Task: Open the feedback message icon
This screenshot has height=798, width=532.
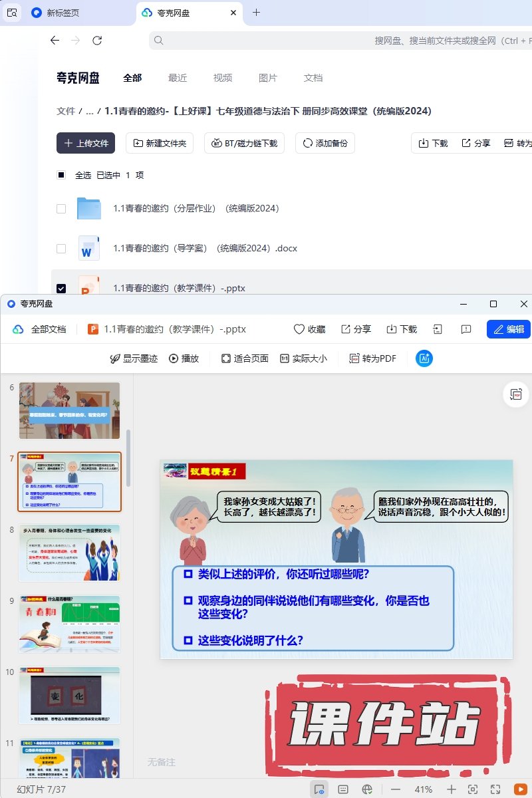Action: pyautogui.click(x=466, y=329)
